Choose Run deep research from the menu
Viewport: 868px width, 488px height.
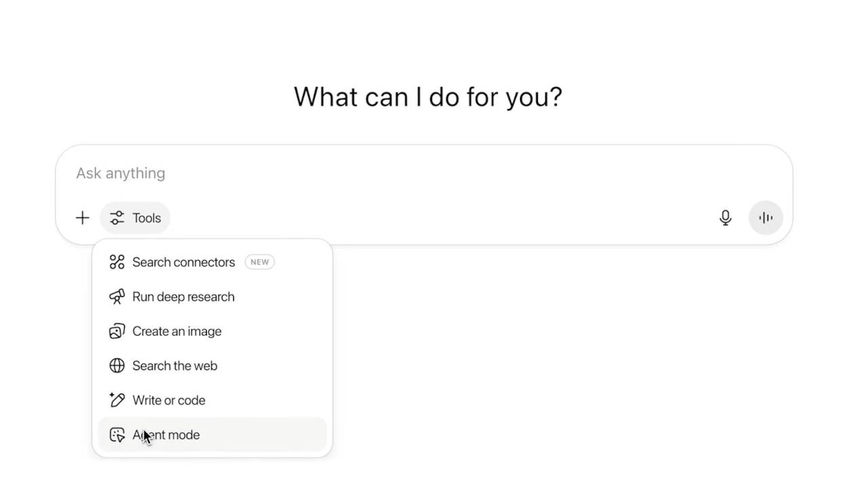pos(212,297)
